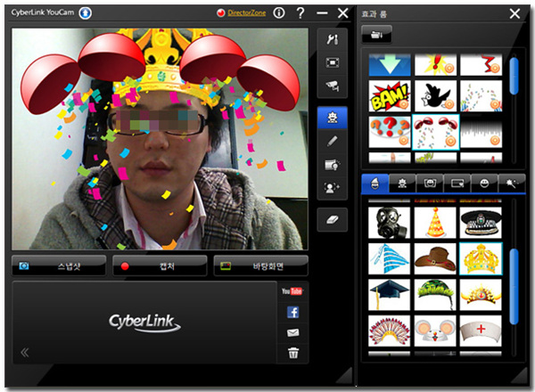Open the help question mark menu
This screenshot has height=392, width=535.
click(x=300, y=13)
